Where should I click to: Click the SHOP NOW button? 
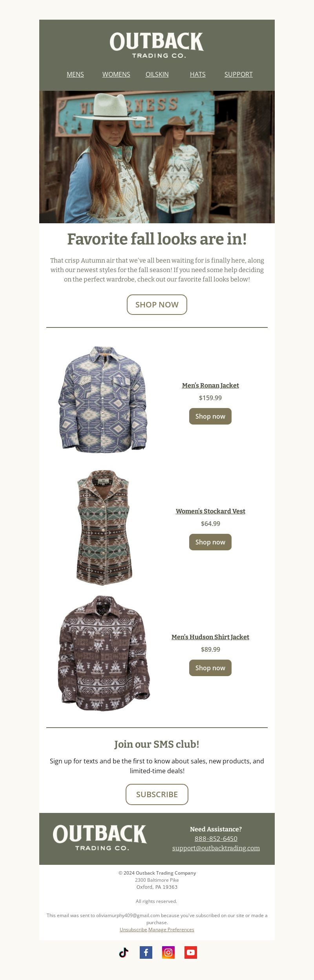coord(157,305)
